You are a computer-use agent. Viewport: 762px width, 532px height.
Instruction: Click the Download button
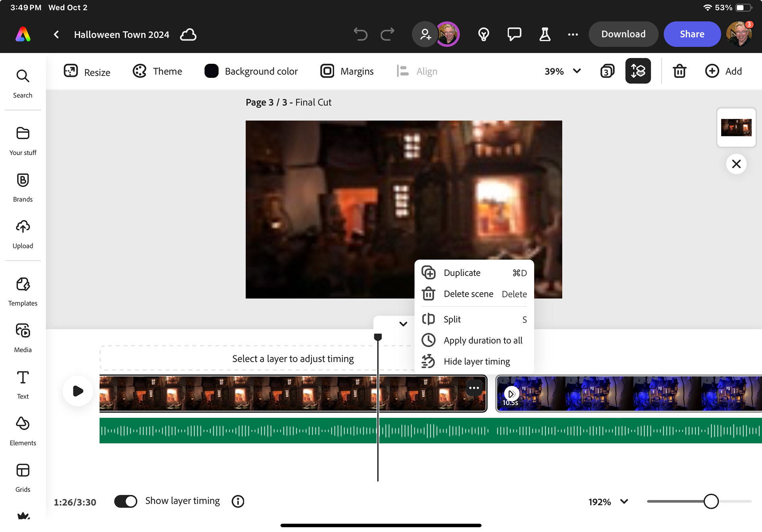tap(623, 34)
